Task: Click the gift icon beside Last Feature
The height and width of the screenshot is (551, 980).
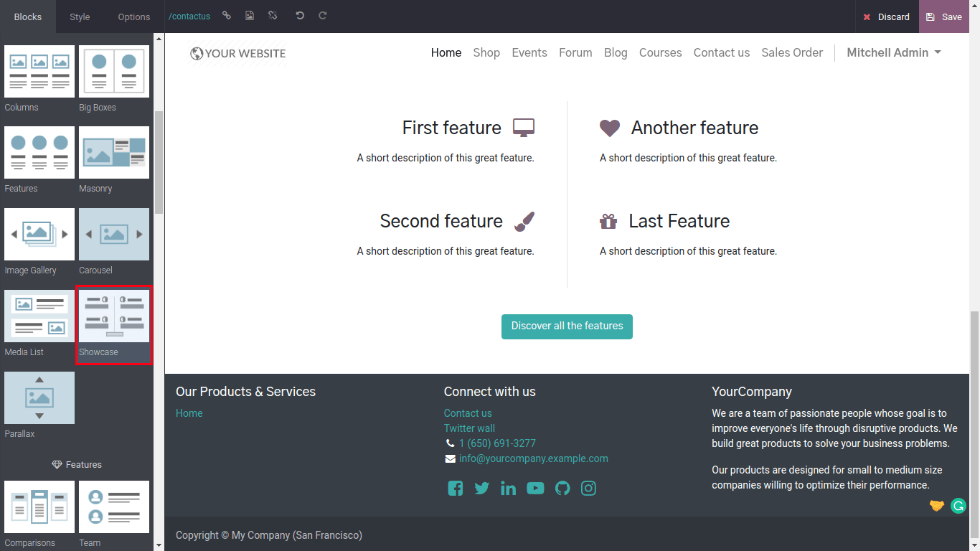Action: [608, 221]
